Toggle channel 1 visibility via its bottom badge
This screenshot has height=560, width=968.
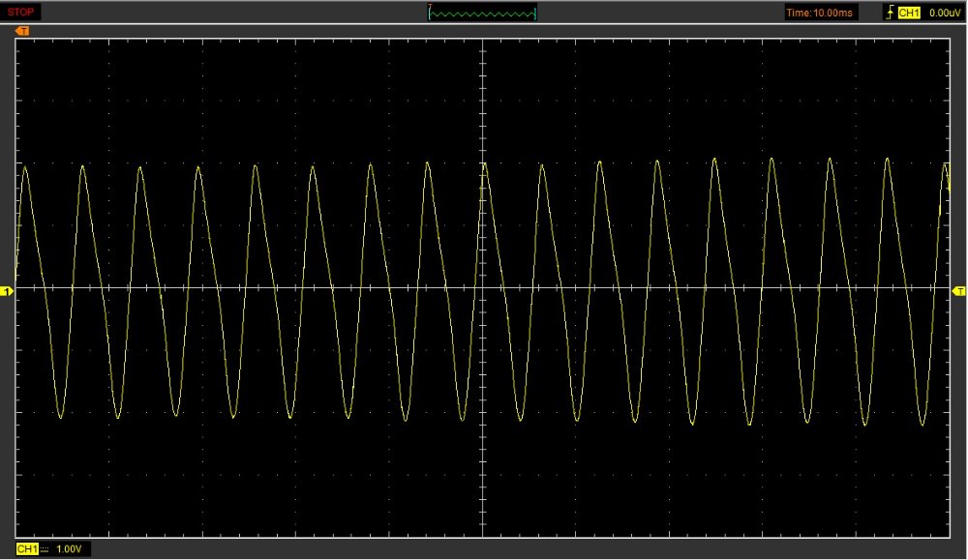27,547
